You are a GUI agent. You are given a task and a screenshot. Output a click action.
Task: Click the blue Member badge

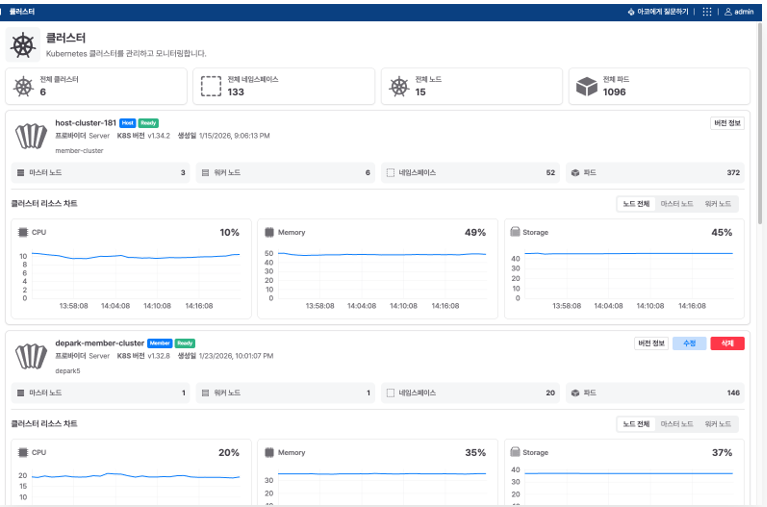(x=160, y=344)
